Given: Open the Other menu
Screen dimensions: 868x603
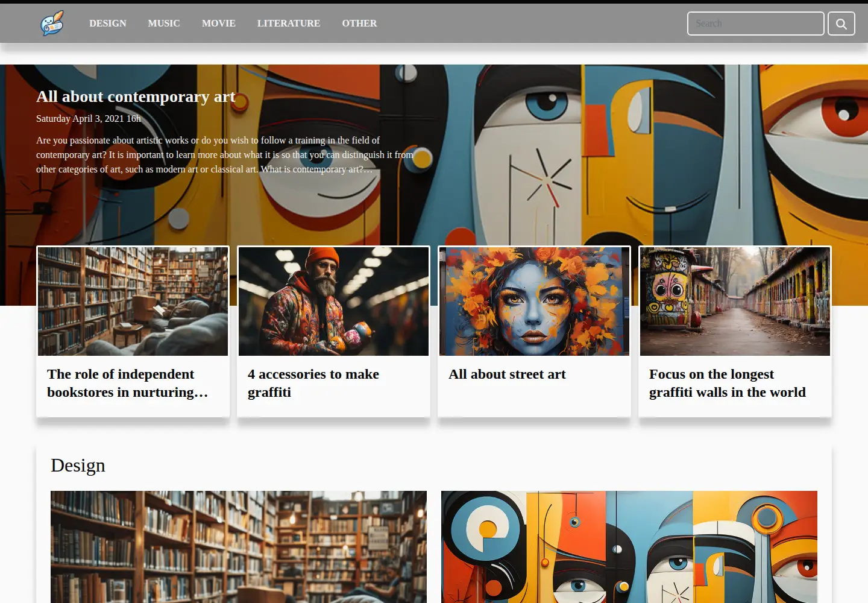Looking at the screenshot, I should pyautogui.click(x=359, y=24).
